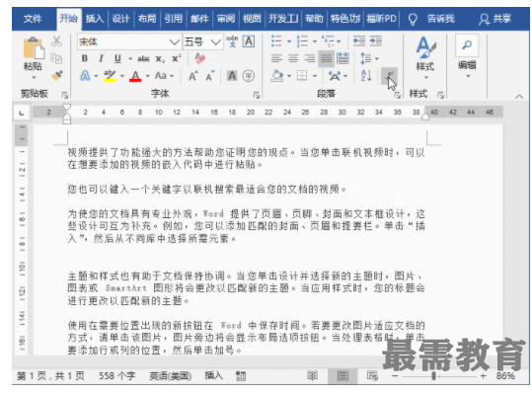Toggle subscript x₂ button

(x=160, y=58)
